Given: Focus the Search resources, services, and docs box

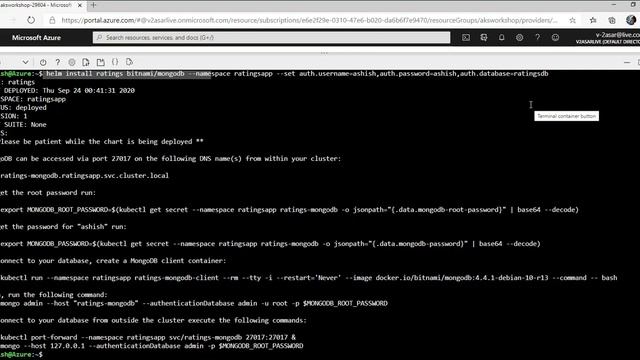Looking at the screenshot, I should (x=271, y=38).
